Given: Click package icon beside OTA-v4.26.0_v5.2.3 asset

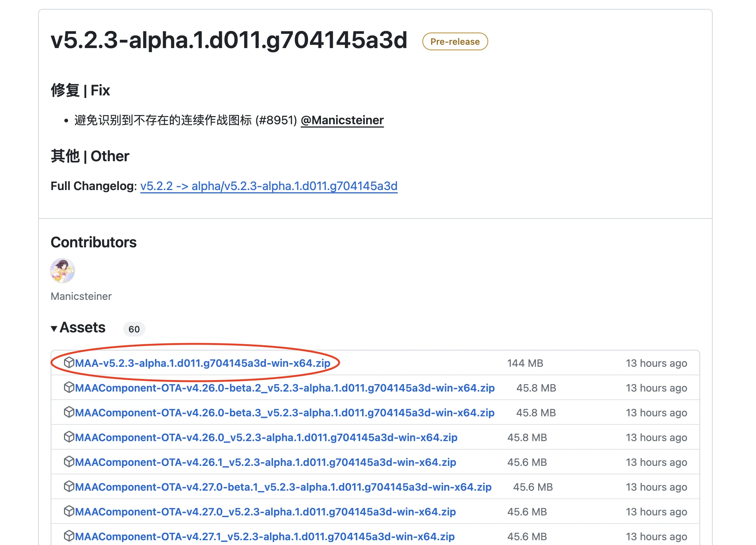Looking at the screenshot, I should click(x=69, y=437).
